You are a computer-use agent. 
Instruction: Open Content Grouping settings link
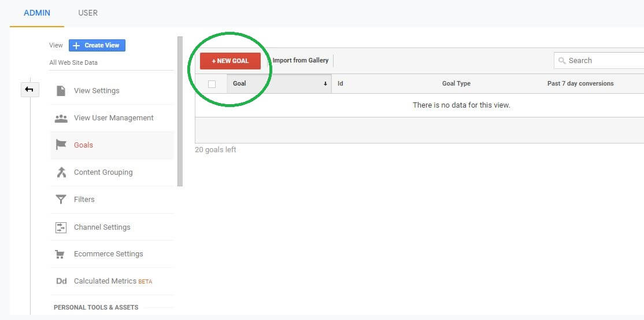click(x=103, y=172)
